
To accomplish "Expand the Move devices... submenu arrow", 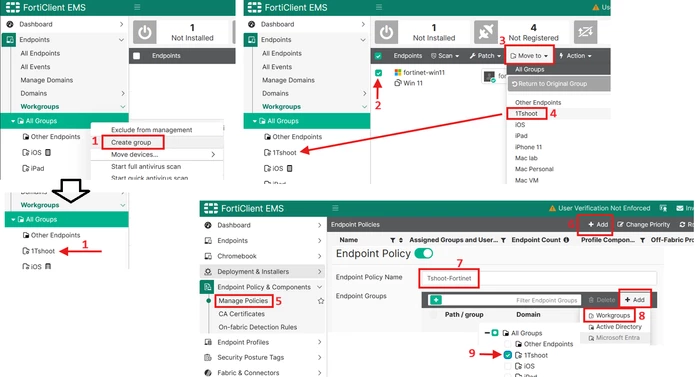I will point(213,155).
